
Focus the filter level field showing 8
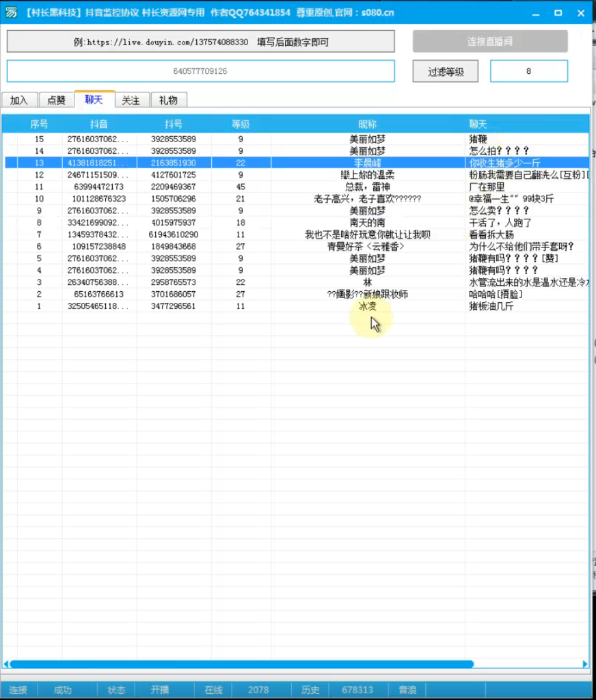pos(528,71)
